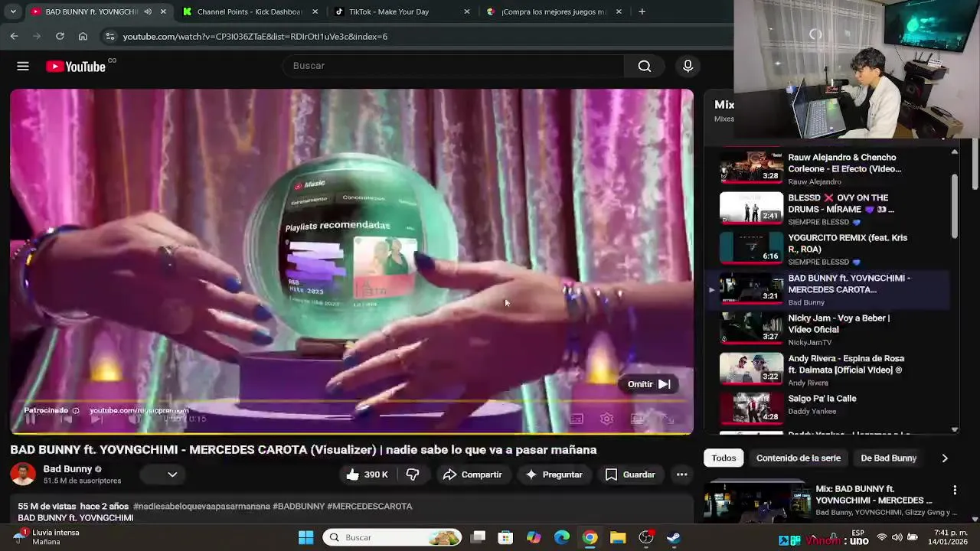Screen dimensions: 980x551
Task: Click the #BADBUNNY hashtag
Action: (298, 507)
